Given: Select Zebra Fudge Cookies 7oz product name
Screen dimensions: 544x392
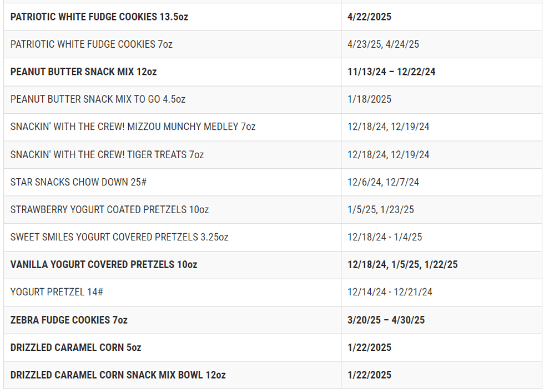Looking at the screenshot, I should pyautogui.click(x=69, y=320).
